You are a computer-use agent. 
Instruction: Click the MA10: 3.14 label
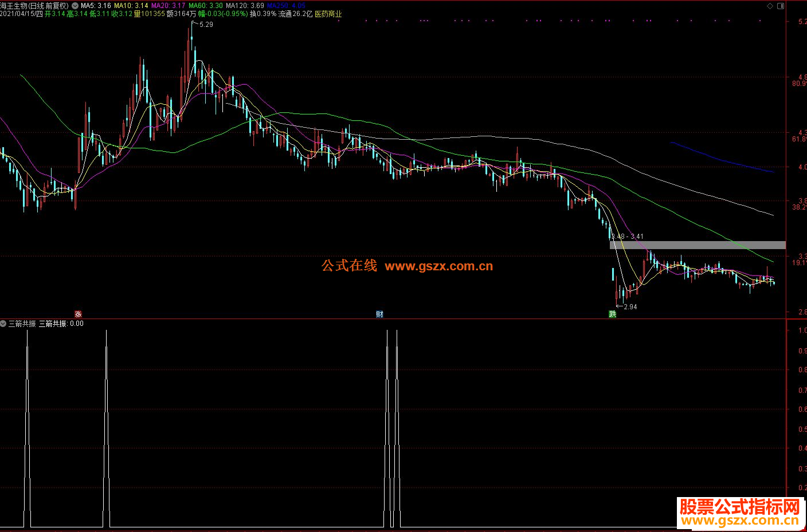point(131,6)
